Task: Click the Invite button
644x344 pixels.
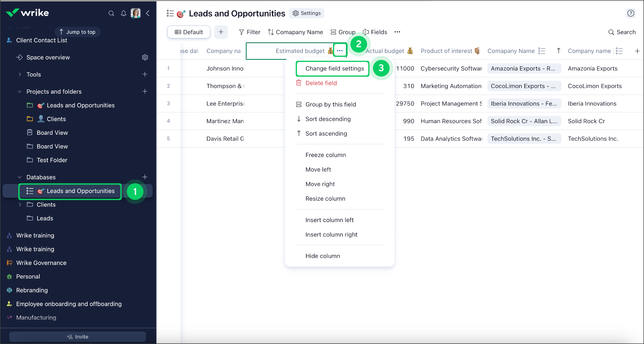Action: (x=78, y=337)
